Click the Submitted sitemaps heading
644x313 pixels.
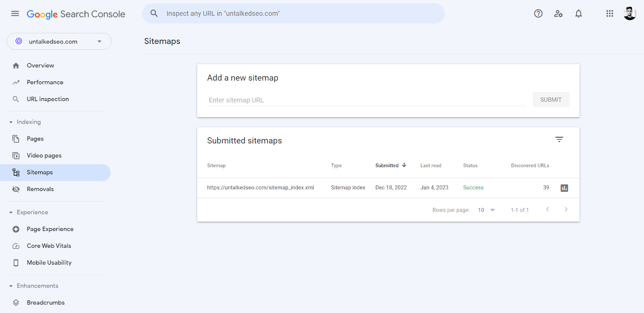[244, 141]
